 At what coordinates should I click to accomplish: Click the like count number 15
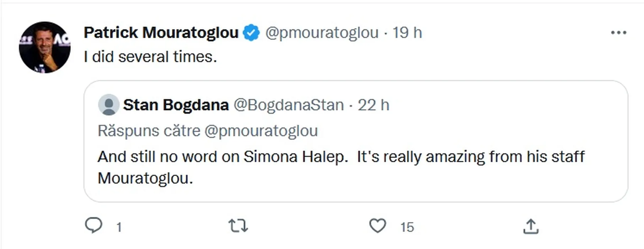coord(407,227)
